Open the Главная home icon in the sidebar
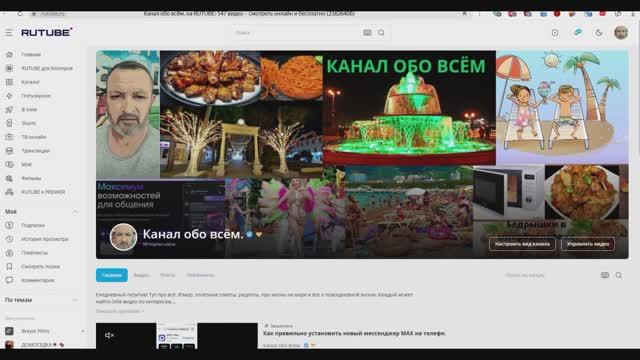This screenshot has height=360, width=640. tap(9, 54)
